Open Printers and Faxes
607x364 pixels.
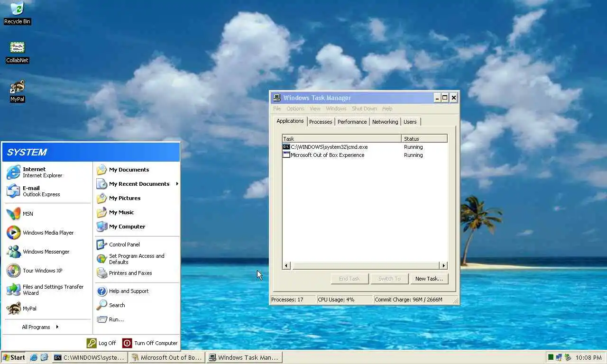click(x=137, y=273)
